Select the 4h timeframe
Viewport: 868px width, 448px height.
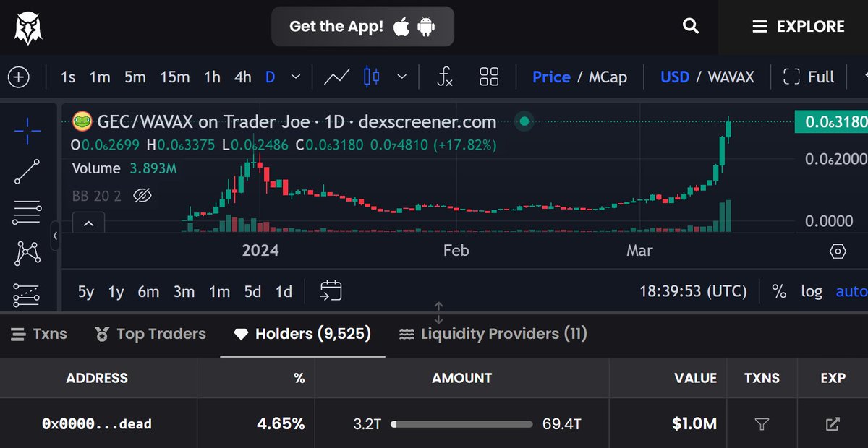[243, 77]
